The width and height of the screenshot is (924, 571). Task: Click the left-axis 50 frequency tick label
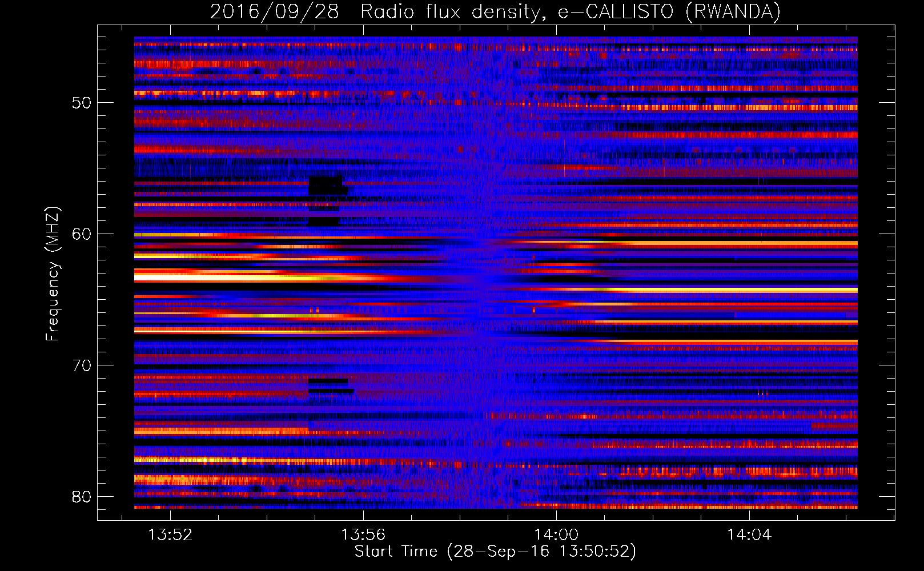(x=82, y=103)
